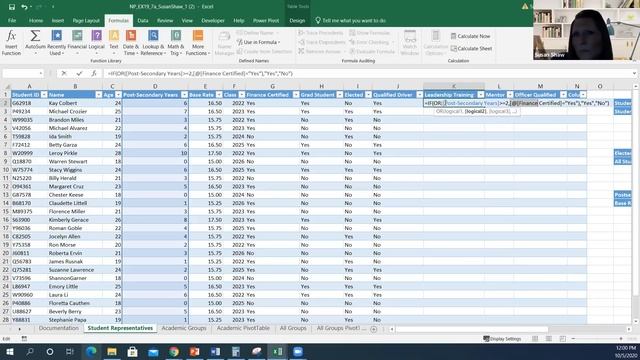Image resolution: width=640 pixels, height=360 pixels.
Task: Open Qualified Driver filter dropdown
Action: point(419,95)
